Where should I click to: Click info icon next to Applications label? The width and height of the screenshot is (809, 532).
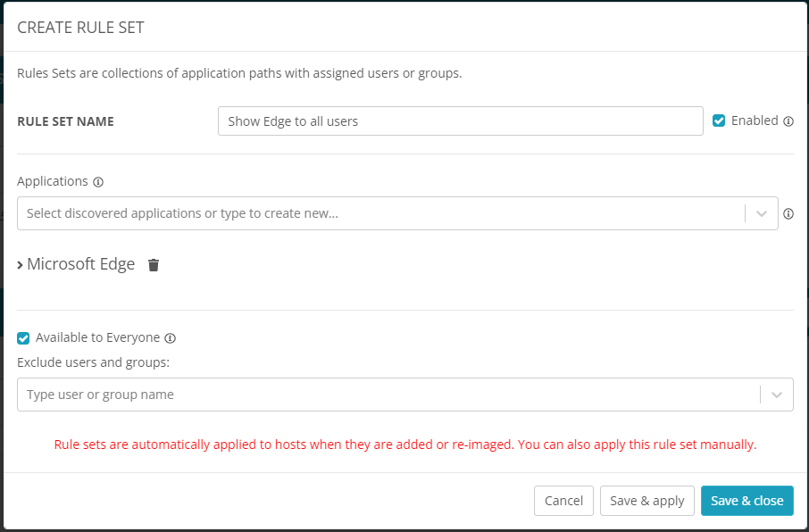[98, 182]
